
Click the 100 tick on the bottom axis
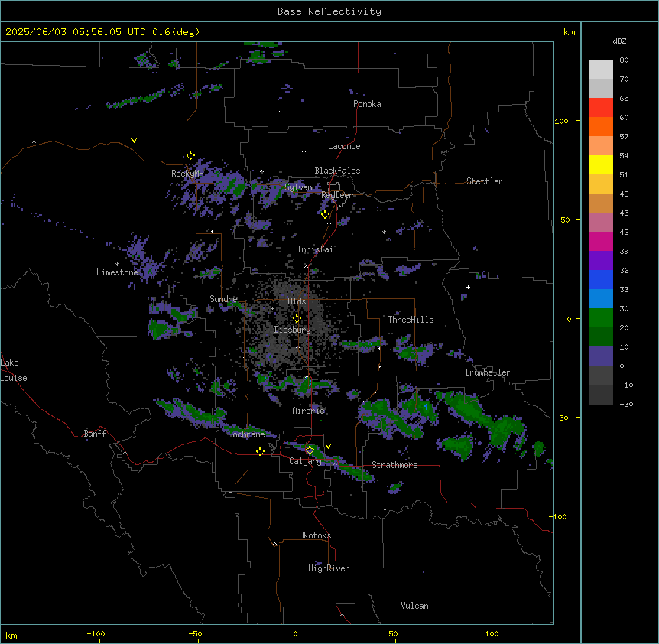(x=492, y=633)
